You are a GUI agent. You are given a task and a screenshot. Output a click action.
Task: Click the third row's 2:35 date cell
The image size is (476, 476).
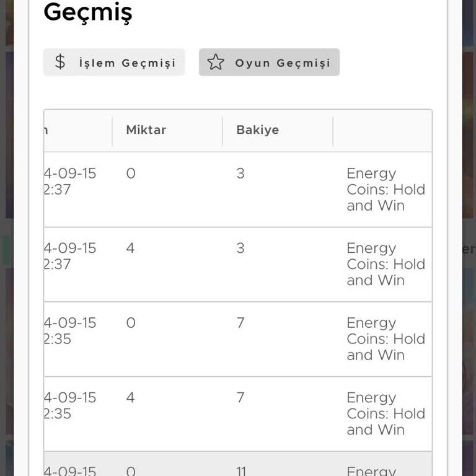(x=69, y=331)
